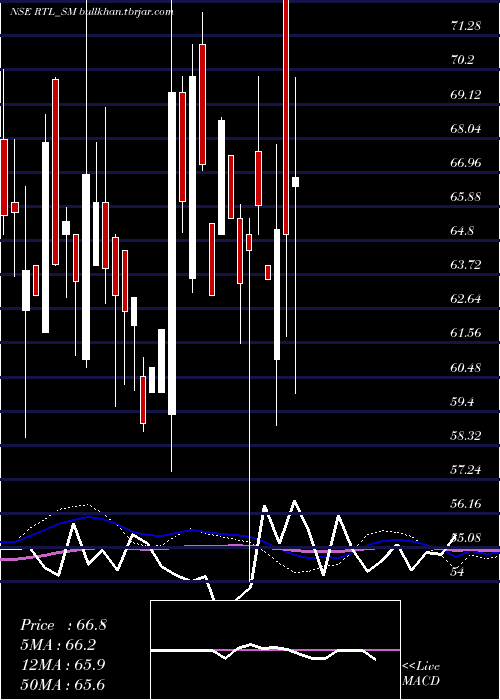
Task: Click the 68.04 price axis label
Action: (466, 129)
